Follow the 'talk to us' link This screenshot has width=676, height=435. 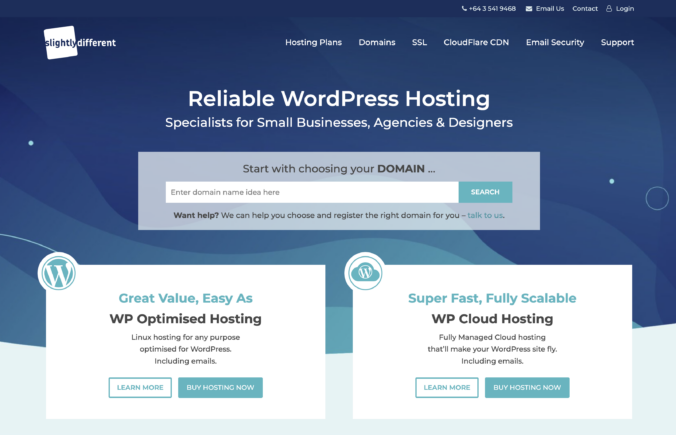tap(485, 215)
